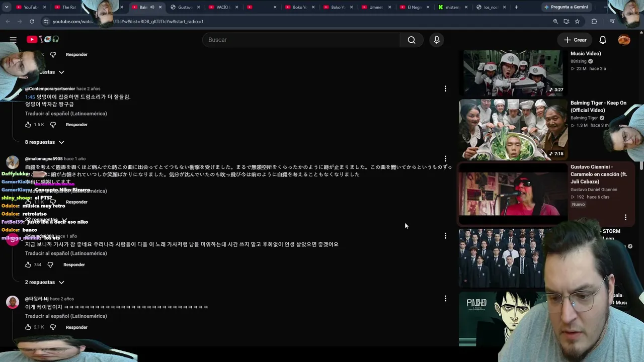Click the page scrollbar thumb
The height and width of the screenshot is (362, 644).
pyautogui.click(x=641, y=166)
